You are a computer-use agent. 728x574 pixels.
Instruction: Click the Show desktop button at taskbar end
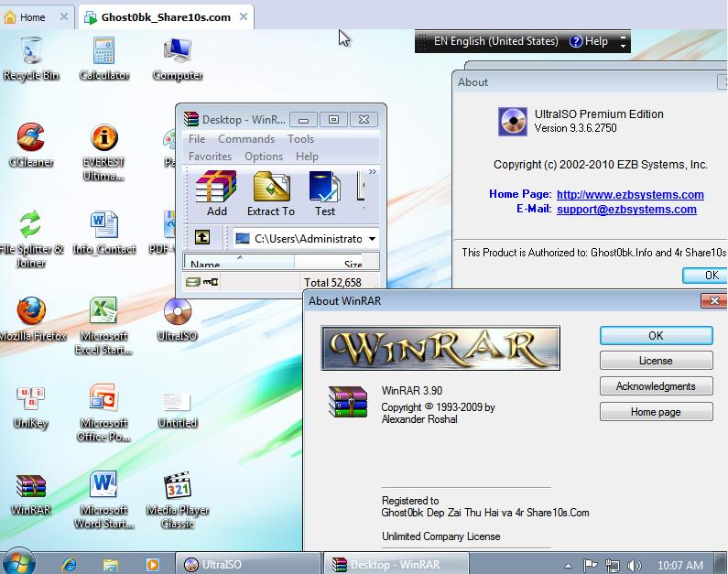721,563
